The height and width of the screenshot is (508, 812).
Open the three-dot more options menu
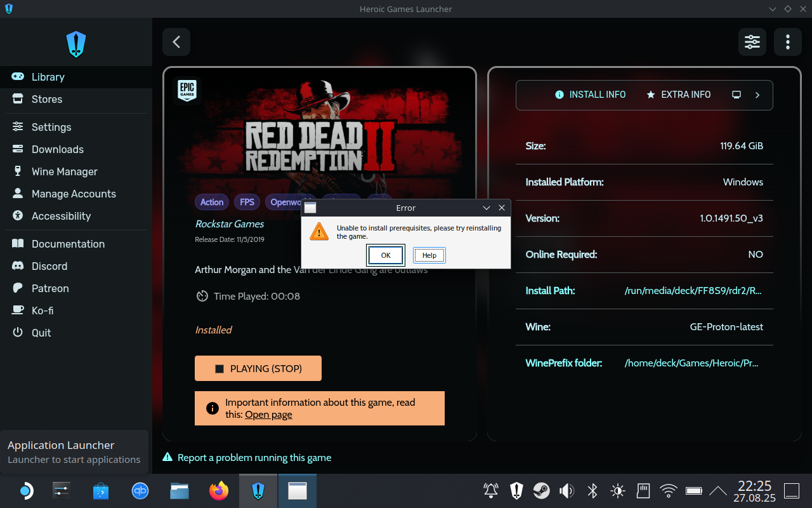[x=788, y=42]
